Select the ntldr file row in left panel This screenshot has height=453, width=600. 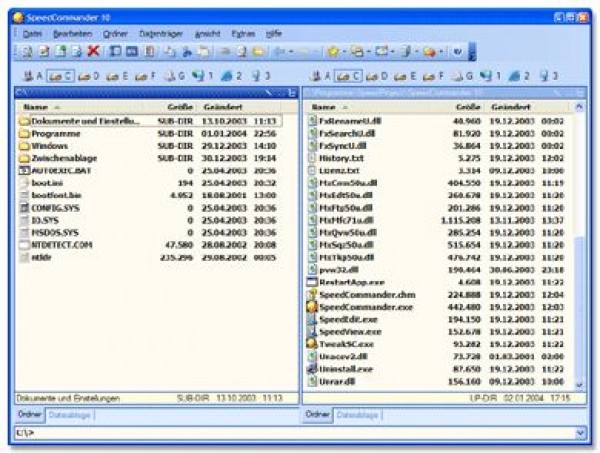tap(150, 257)
